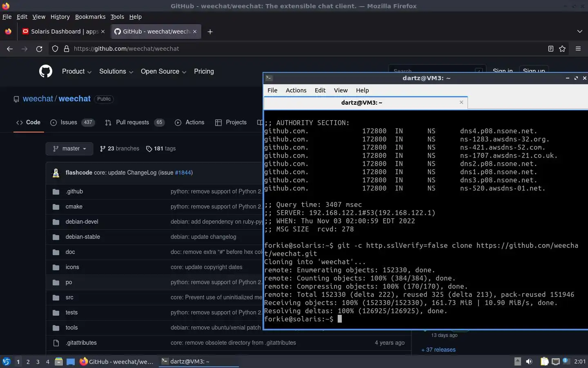Switch to the repository Actions tab

tap(189, 122)
